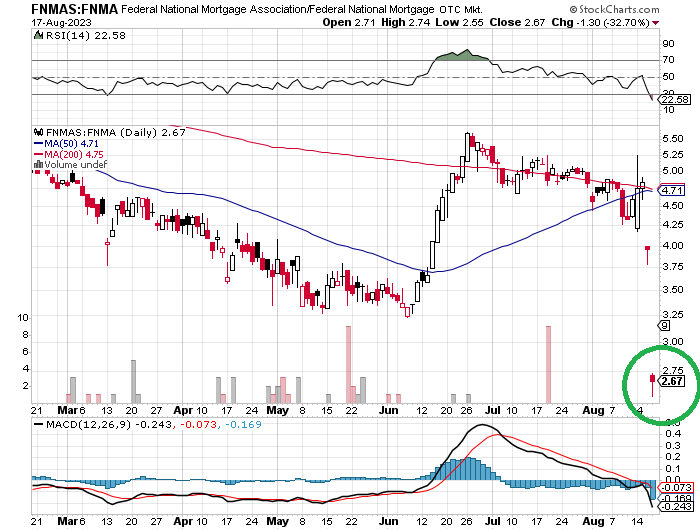The image size is (700, 530).
Task: Click the volume scale label 10
Action: 23,317
